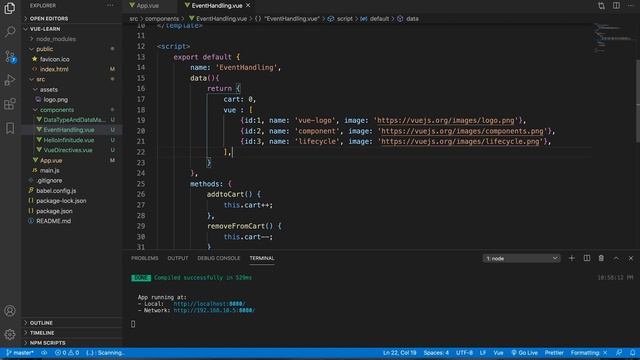Image resolution: width=640 pixels, height=360 pixels.
Task: Open package.json in the file tree
Action: (x=54, y=211)
